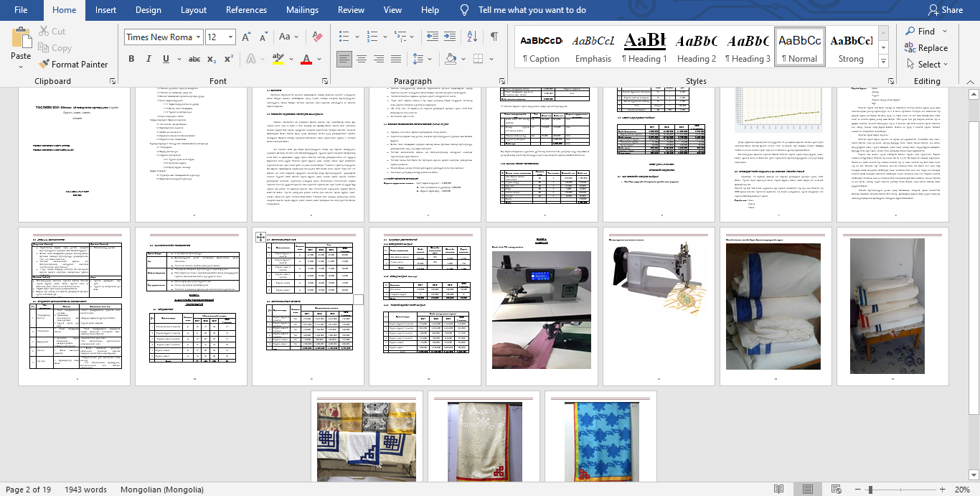Switch to Read Mode view
The image size is (980, 496).
tap(778, 489)
